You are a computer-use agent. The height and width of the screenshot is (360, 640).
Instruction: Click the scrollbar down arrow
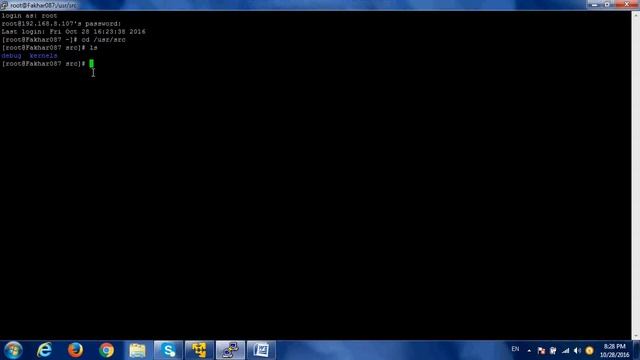coord(636,336)
